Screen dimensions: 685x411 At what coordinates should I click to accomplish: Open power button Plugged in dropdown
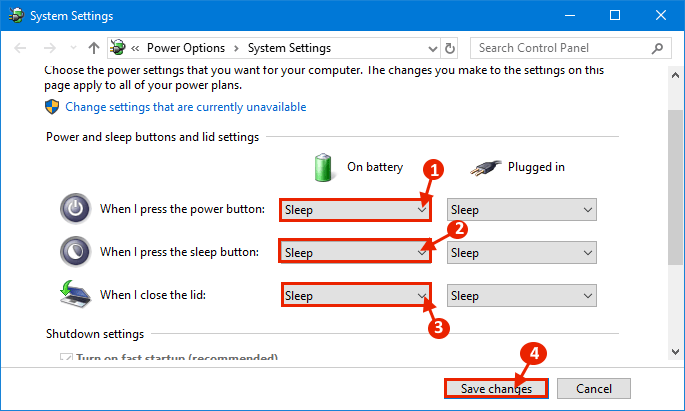522,210
